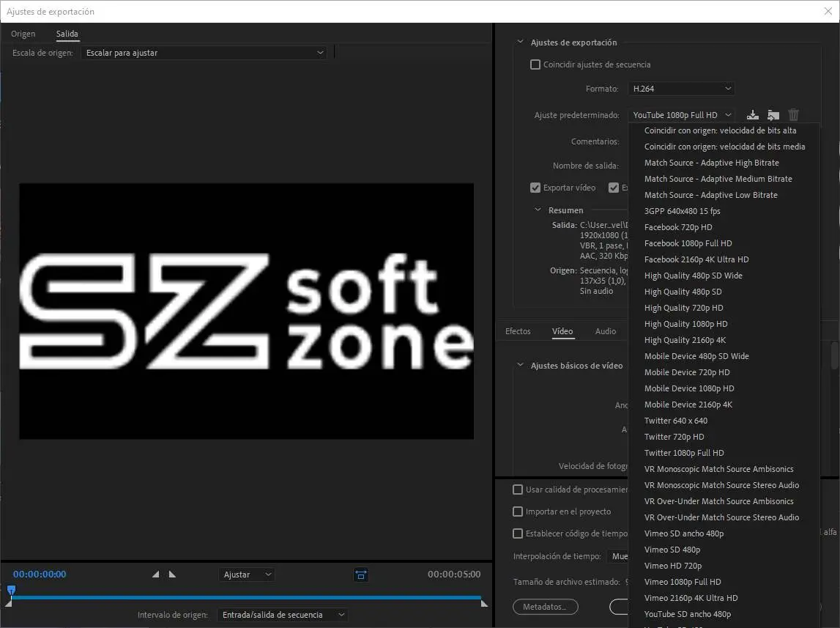Open the Escala de origen dropdown
This screenshot has height=628, width=840.
pos(204,53)
